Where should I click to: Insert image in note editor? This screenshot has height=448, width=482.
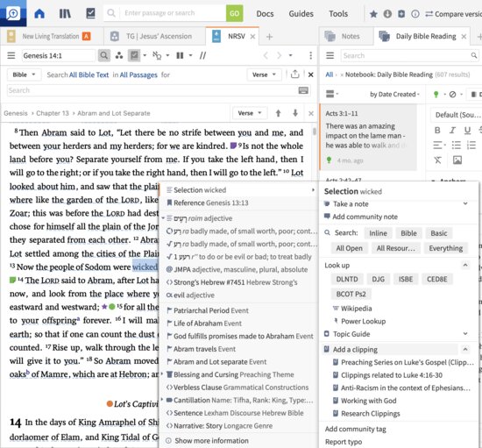pyautogui.click(x=457, y=160)
